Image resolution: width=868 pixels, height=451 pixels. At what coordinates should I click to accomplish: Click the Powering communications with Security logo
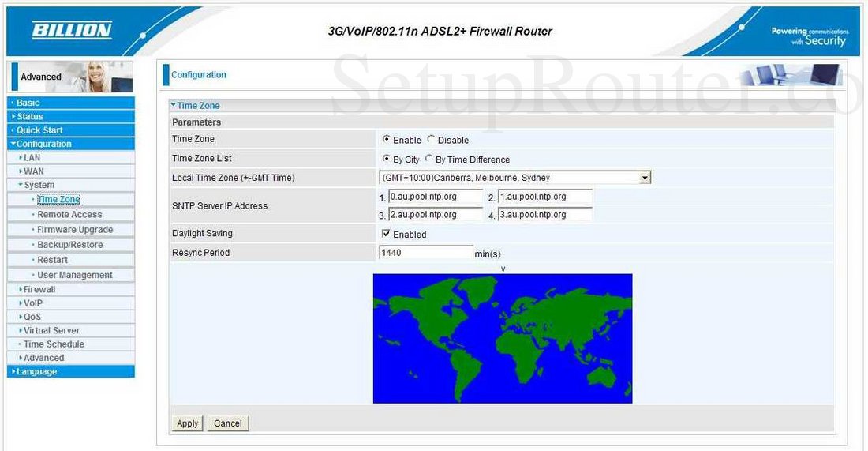click(x=809, y=36)
